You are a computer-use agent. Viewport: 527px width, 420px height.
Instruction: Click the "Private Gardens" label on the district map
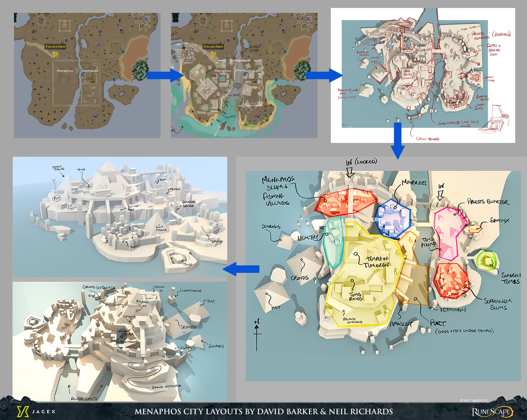tap(353, 320)
